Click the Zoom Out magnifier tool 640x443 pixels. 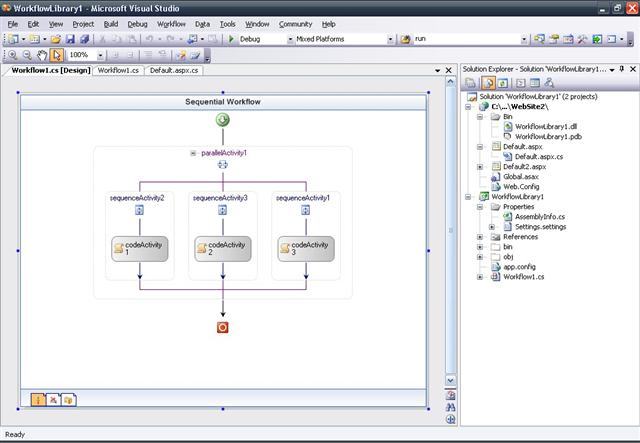point(27,55)
